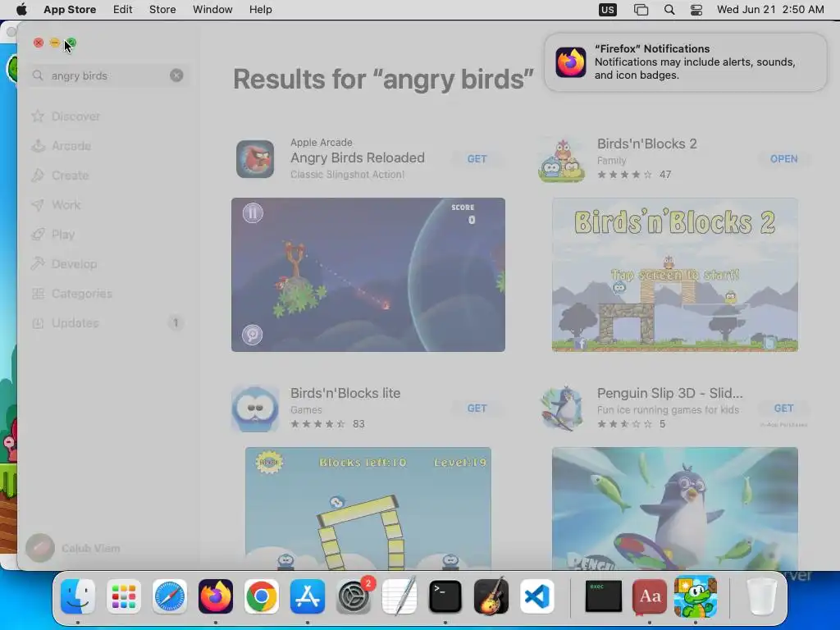
Task: Open the Edit menu
Action: [x=123, y=10]
